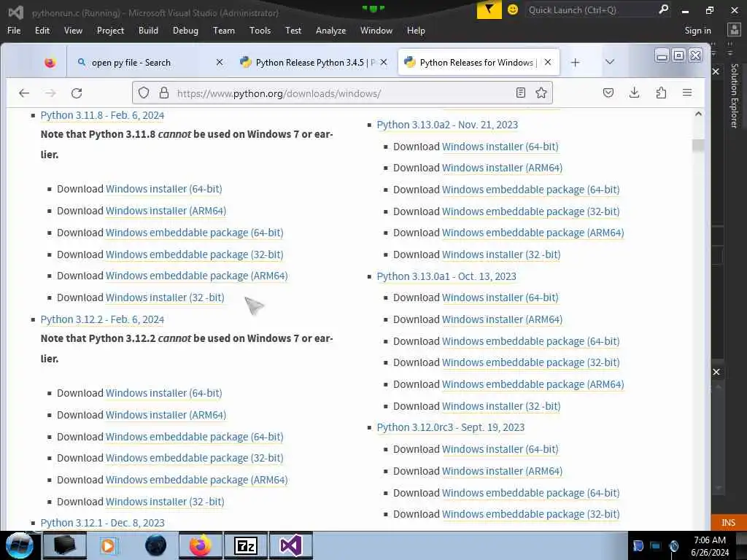Download Python 3.12.2 embeddable package (64-bit)
This screenshot has width=747, height=560.
click(x=194, y=437)
